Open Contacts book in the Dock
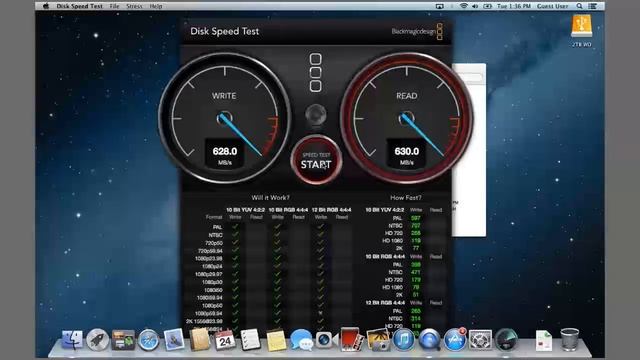Image resolution: width=640 pixels, height=360 pixels. tap(199, 339)
